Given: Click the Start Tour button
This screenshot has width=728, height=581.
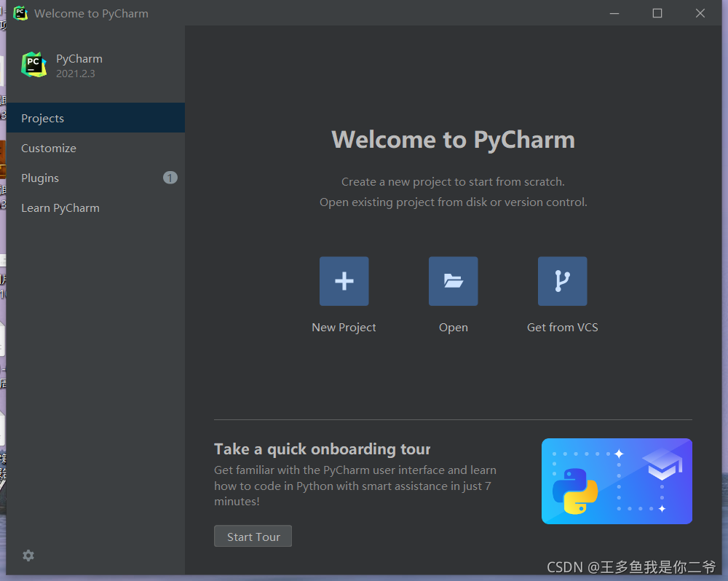Looking at the screenshot, I should click(x=253, y=536).
